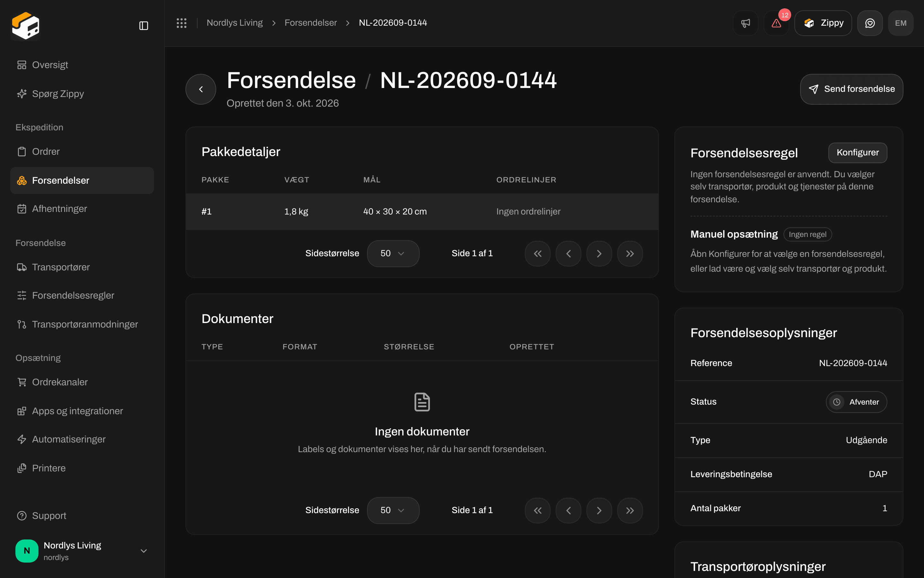924x578 pixels.
Task: Go back using the round arrow button
Action: (x=201, y=89)
